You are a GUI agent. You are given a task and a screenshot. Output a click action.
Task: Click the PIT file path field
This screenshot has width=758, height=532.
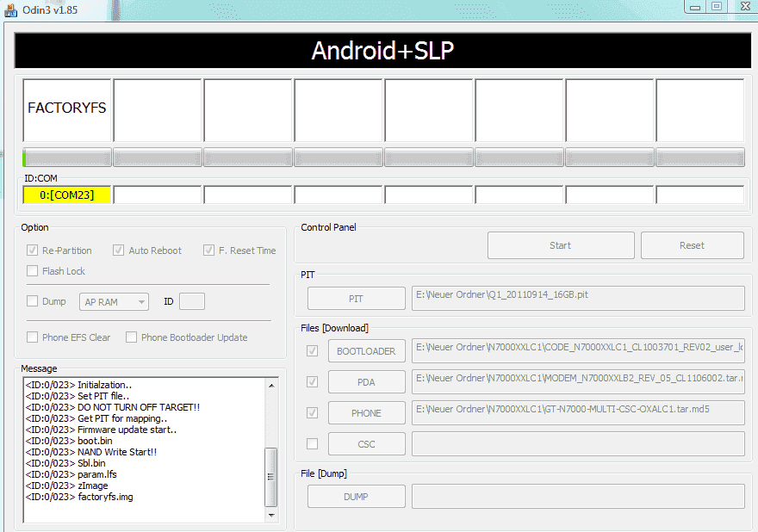click(x=578, y=298)
